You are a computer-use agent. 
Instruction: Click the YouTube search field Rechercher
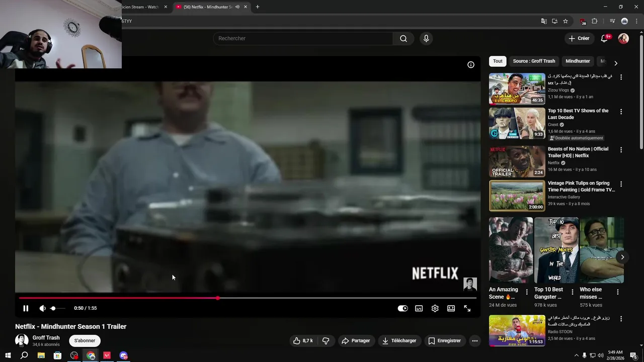[x=303, y=38]
